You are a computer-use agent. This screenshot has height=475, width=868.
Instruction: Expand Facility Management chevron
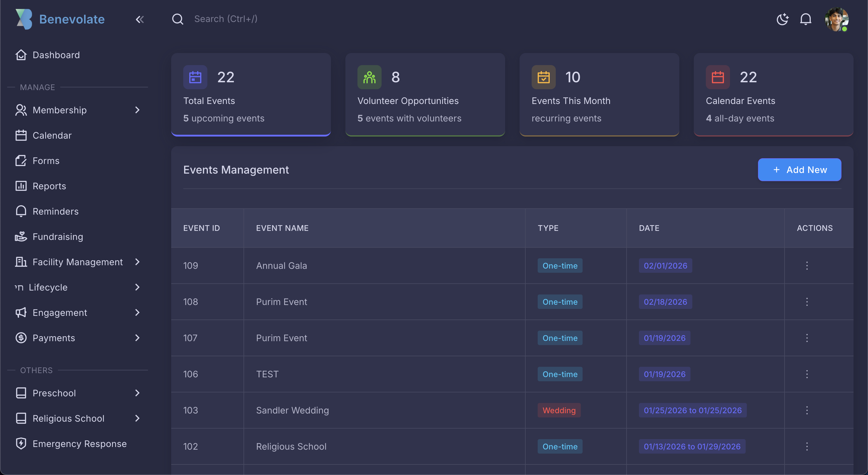pos(137,262)
